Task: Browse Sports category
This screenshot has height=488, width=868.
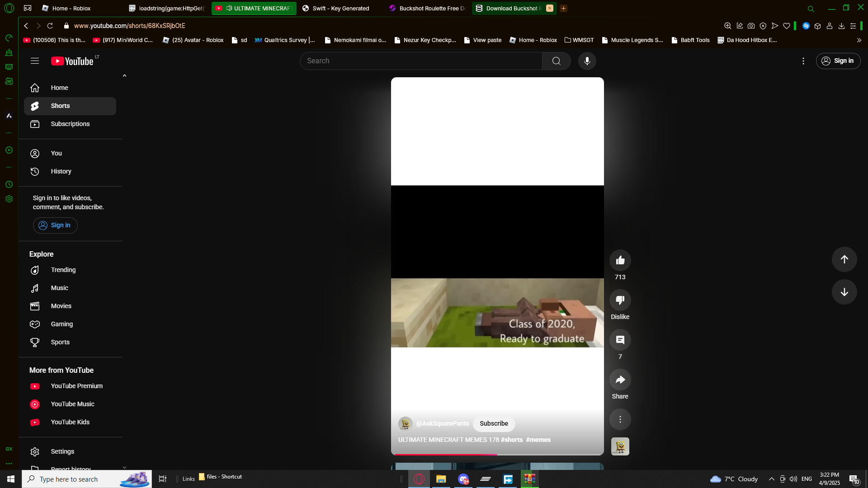Action: (x=70, y=342)
